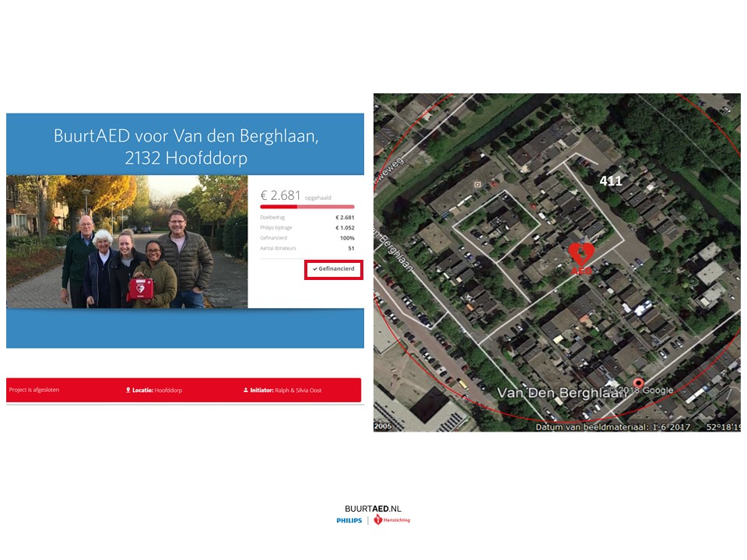Click the 'Project is afgesloten' status text
This screenshot has width=747, height=560.
point(33,390)
